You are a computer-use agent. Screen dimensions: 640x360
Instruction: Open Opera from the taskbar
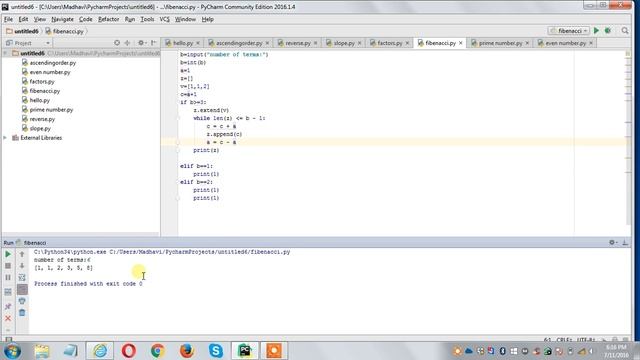(129, 351)
